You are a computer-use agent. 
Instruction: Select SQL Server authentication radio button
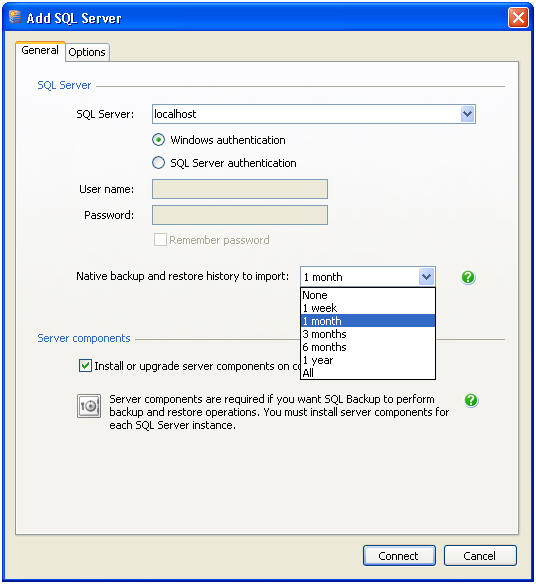click(x=158, y=163)
